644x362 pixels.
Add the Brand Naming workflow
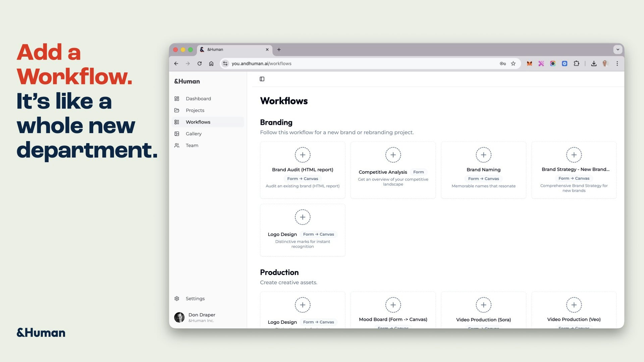pos(483,155)
